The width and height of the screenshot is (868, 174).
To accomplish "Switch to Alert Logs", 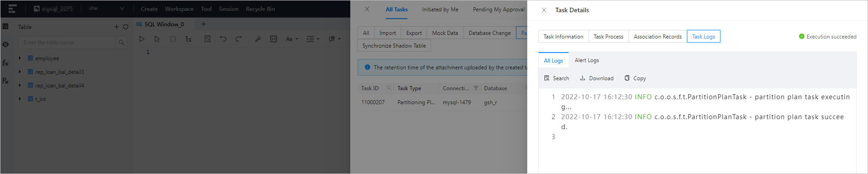I will point(587,60).
